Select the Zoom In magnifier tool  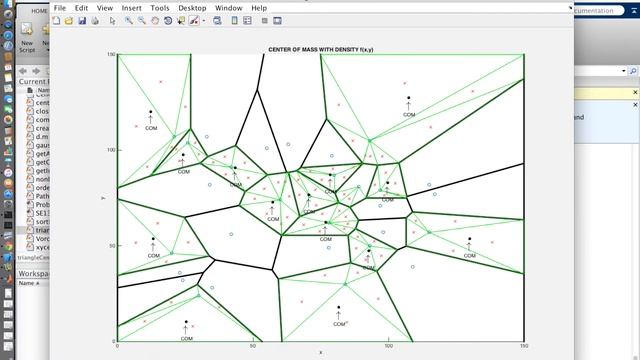pyautogui.click(x=129, y=20)
